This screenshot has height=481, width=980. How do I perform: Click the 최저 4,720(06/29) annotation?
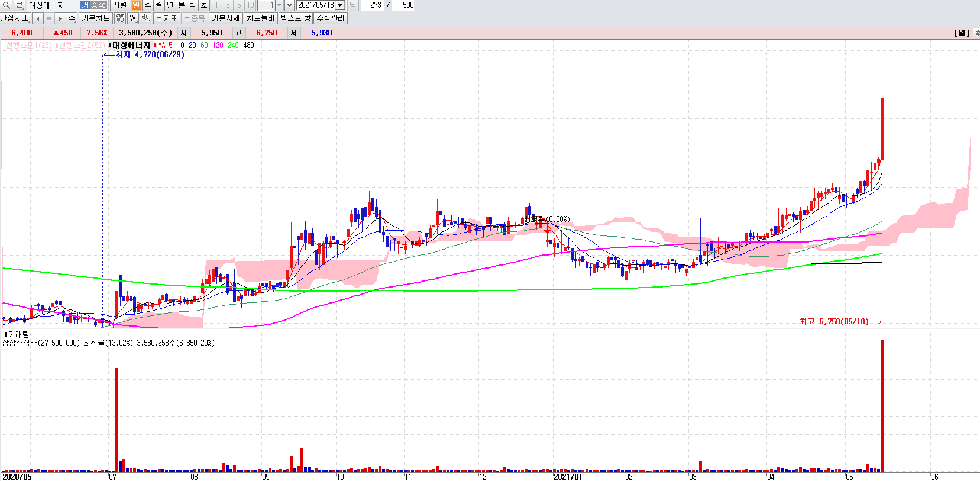tap(150, 55)
